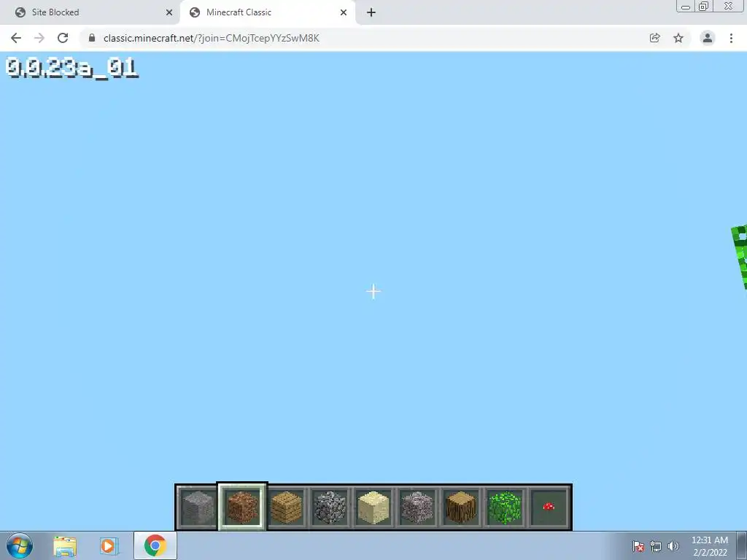Open volume control speaker icon
This screenshot has width=747, height=560.
click(673, 546)
